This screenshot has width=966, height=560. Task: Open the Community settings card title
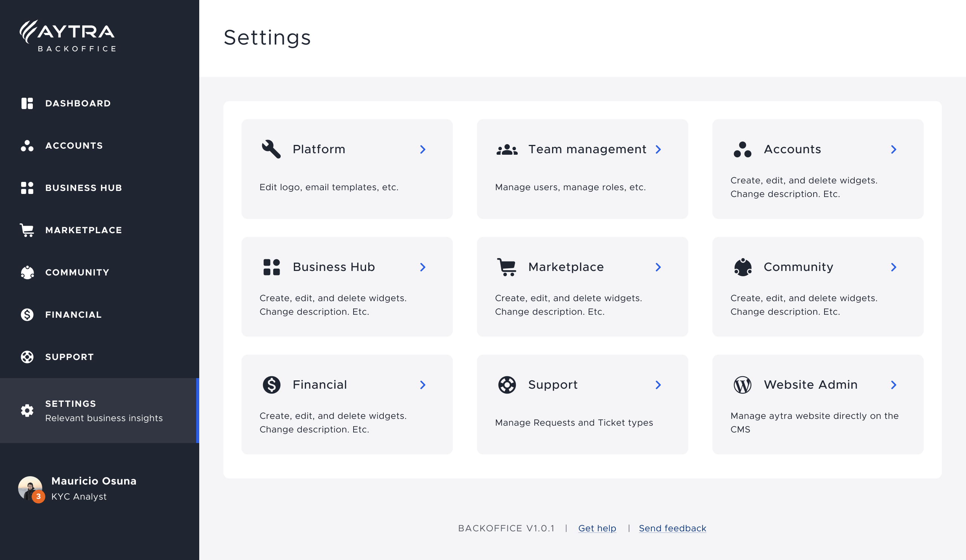tap(798, 267)
